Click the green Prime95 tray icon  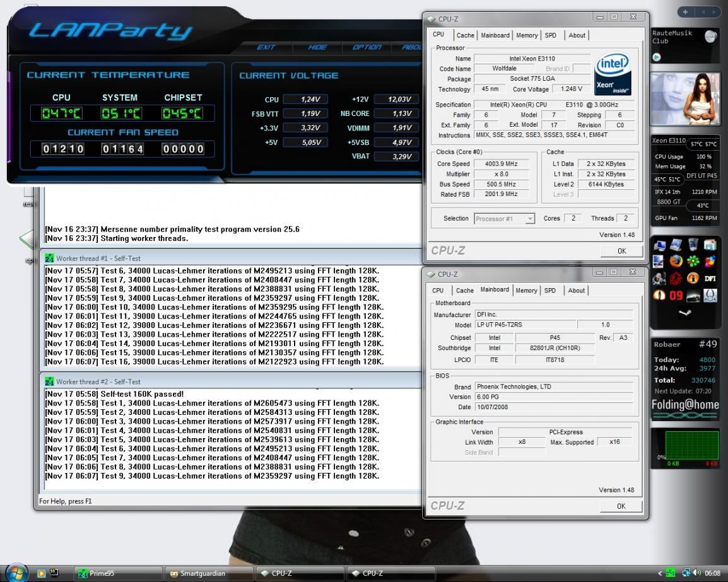tap(671, 573)
